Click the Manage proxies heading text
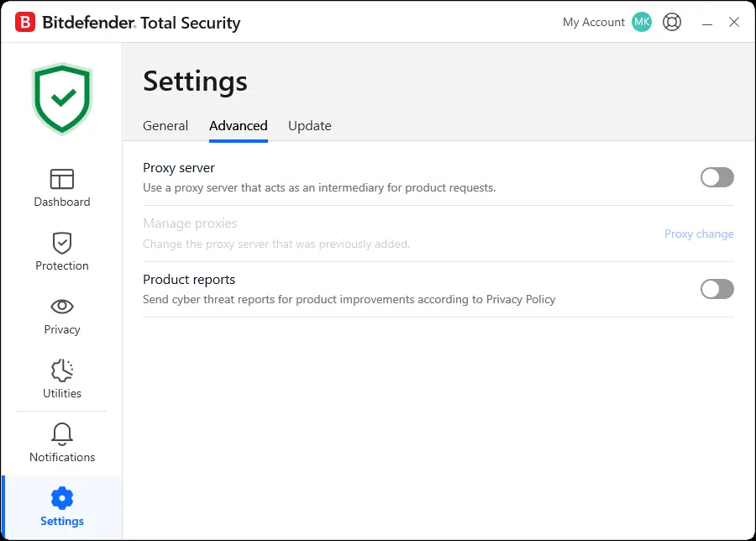The width and height of the screenshot is (756, 541). (x=190, y=223)
